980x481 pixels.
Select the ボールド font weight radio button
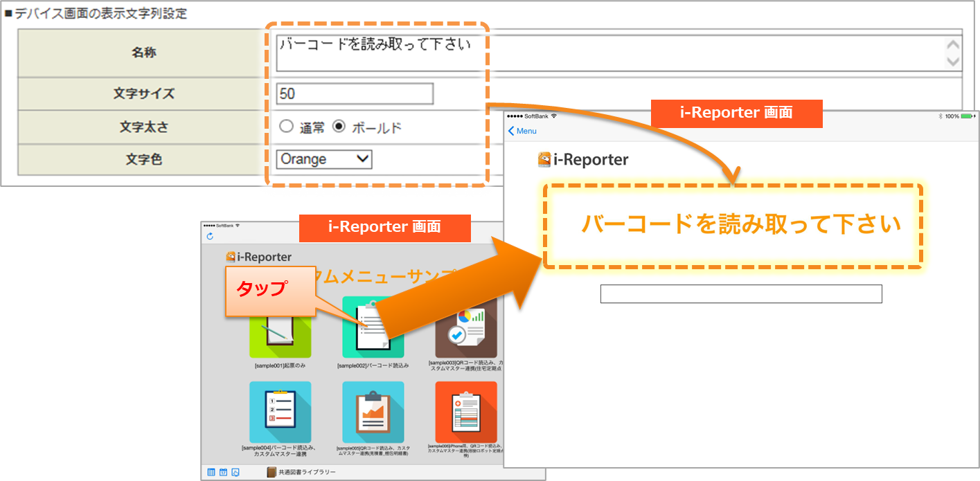click(339, 127)
